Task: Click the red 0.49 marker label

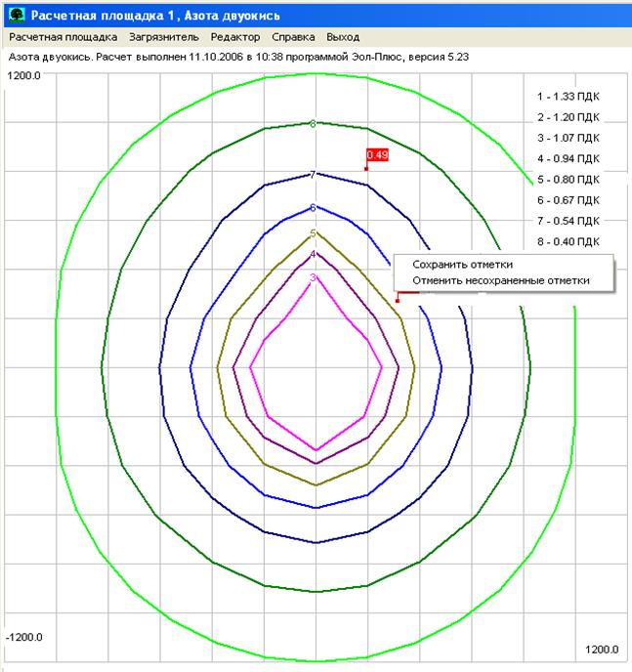Action: [377, 154]
